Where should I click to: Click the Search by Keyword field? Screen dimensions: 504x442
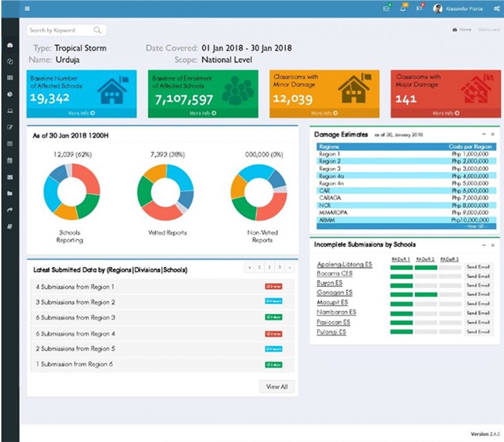click(x=60, y=30)
